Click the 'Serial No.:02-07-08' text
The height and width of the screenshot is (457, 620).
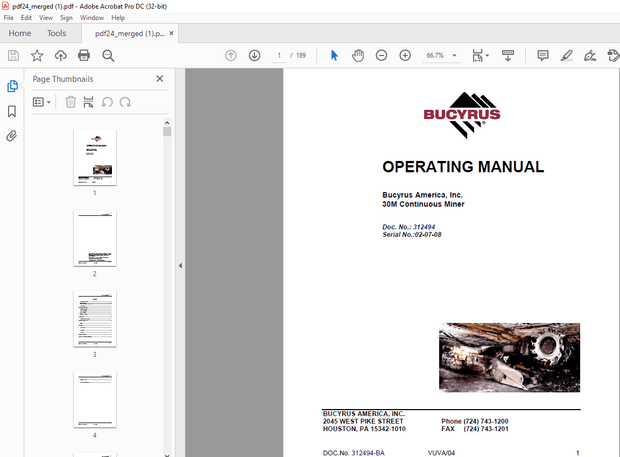pyautogui.click(x=412, y=234)
